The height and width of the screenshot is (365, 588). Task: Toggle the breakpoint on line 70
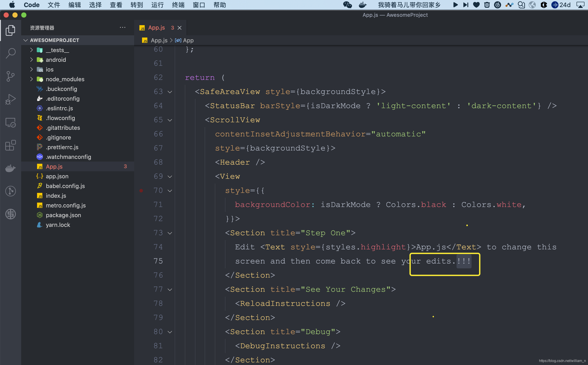[142, 190]
